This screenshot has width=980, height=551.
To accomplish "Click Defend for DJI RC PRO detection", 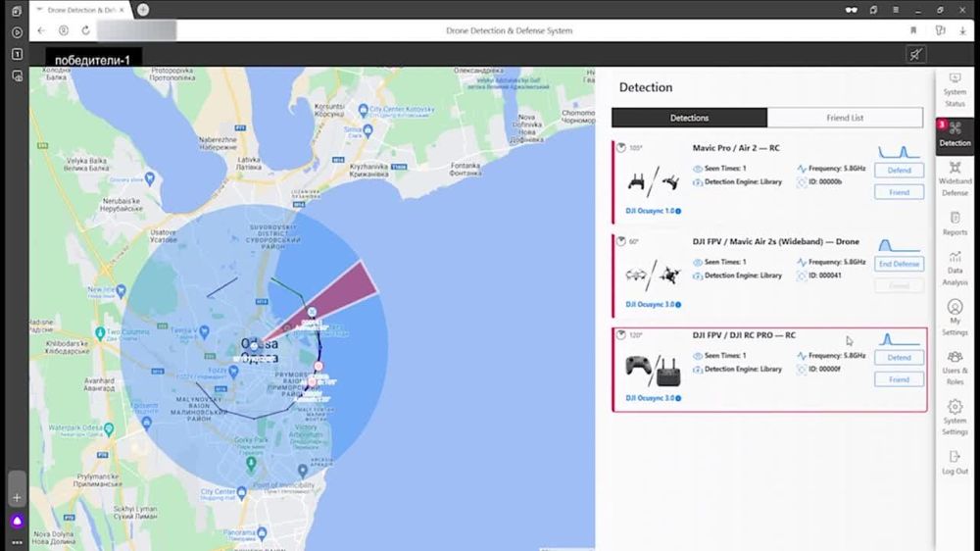I will click(x=899, y=358).
